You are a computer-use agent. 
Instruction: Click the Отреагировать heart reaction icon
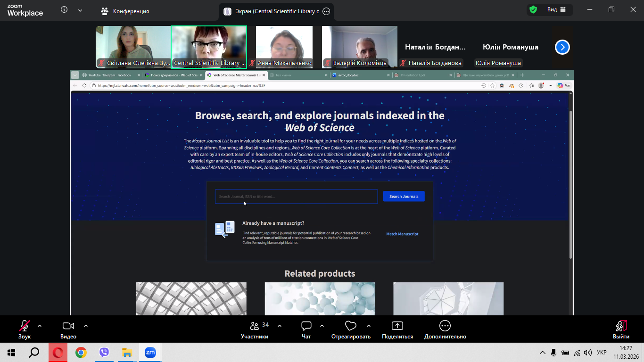pos(350,326)
